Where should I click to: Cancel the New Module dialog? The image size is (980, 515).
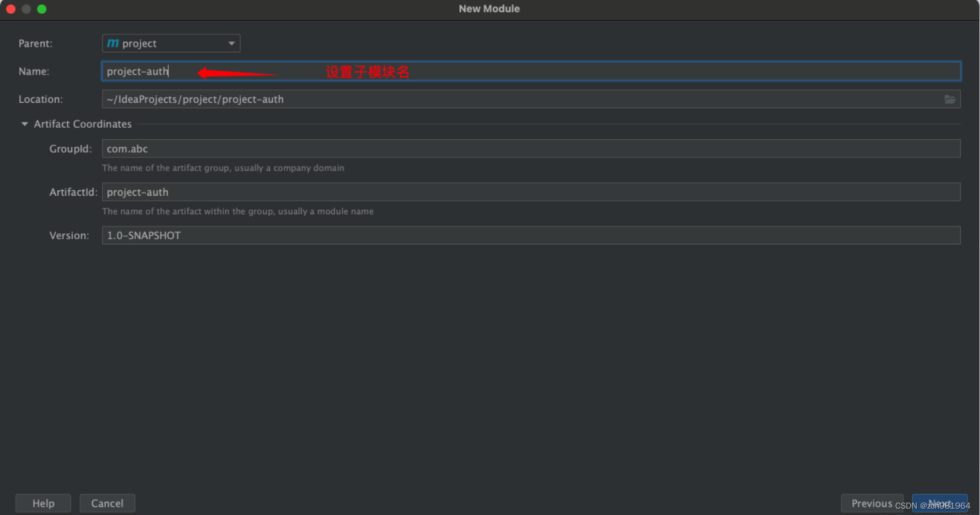coord(107,503)
